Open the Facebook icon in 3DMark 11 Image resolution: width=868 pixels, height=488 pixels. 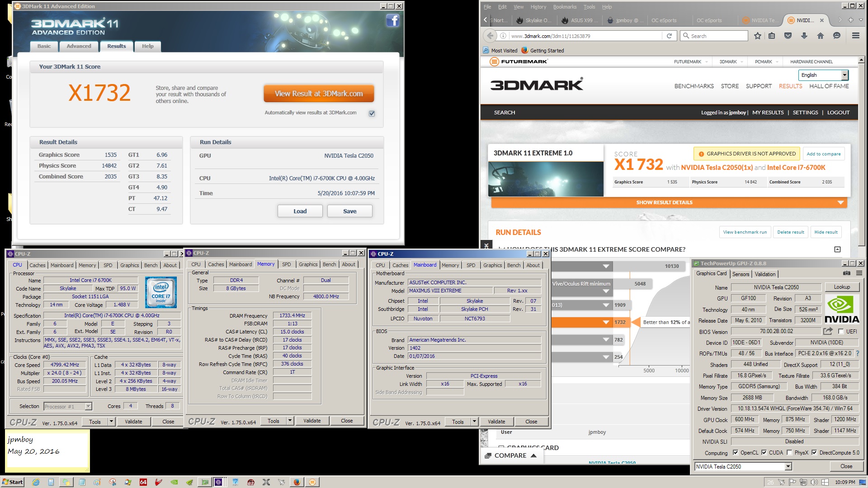coord(392,21)
